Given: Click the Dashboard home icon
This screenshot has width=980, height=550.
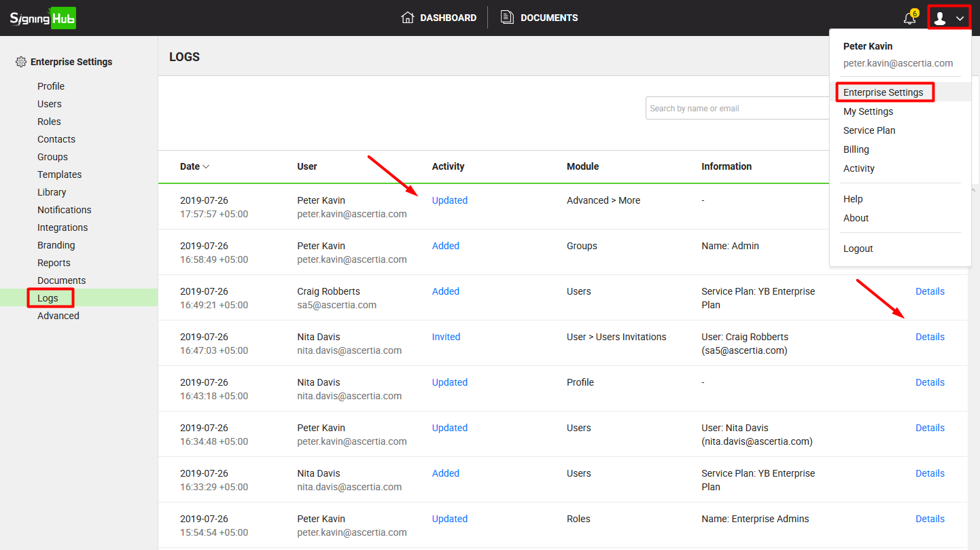Looking at the screenshot, I should coord(408,18).
